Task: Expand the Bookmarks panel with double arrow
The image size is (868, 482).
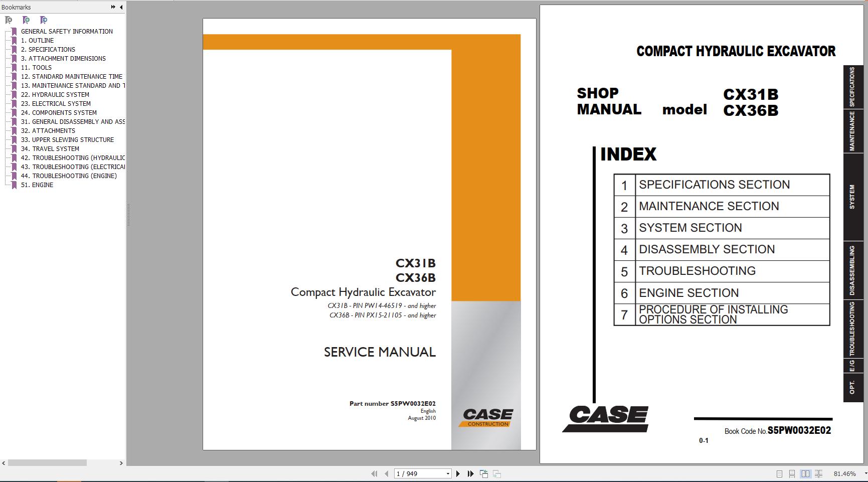Action: coord(113,7)
